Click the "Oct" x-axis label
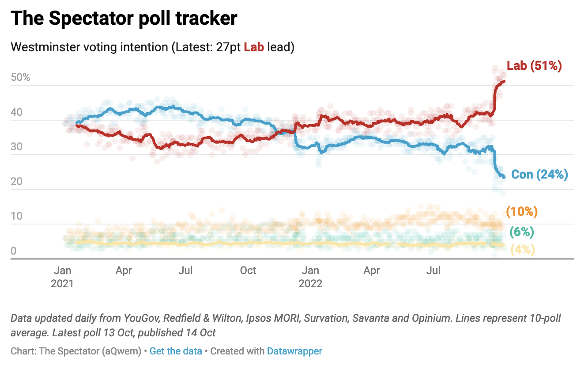Image resolution: width=588 pixels, height=373 pixels. [x=248, y=270]
